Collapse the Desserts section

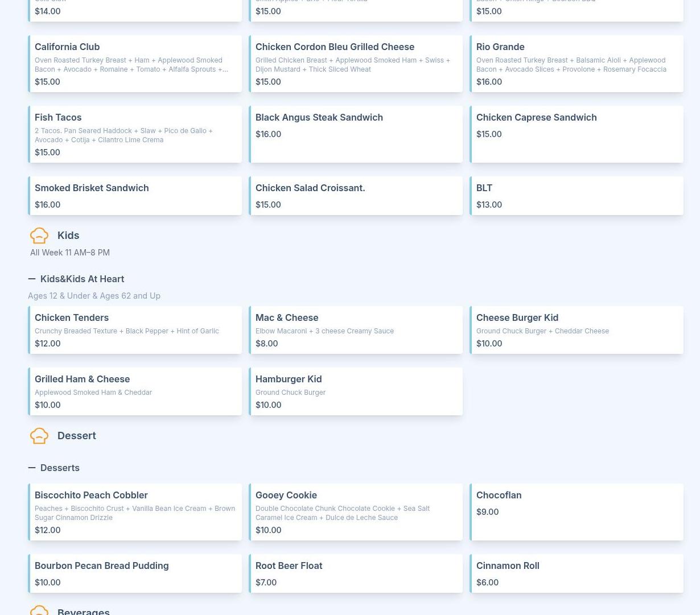32,468
